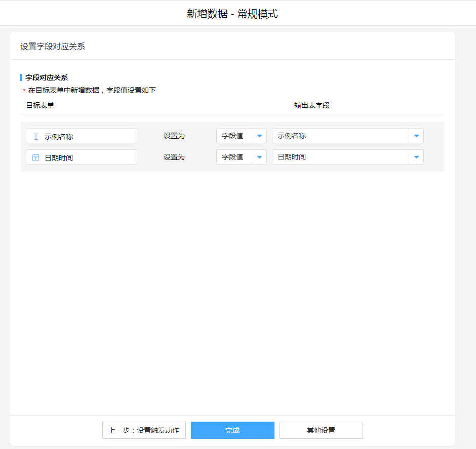
Task: Expand 字段值 dropdown arrow in 日期时间 row
Action: (259, 157)
